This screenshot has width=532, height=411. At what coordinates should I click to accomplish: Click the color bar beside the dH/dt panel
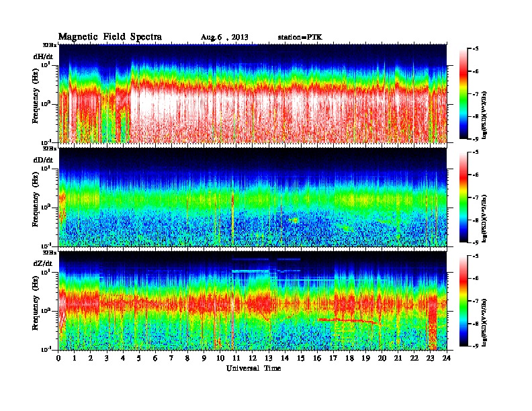[463, 94]
